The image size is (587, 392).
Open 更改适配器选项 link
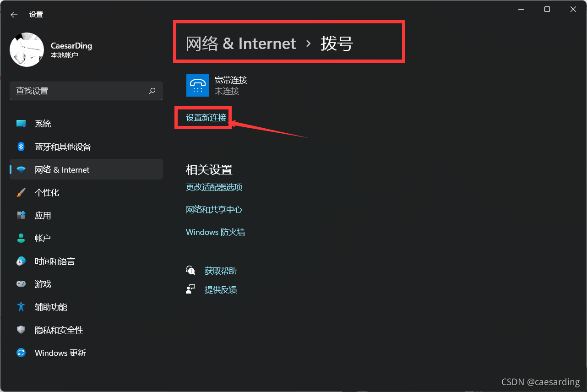point(214,187)
